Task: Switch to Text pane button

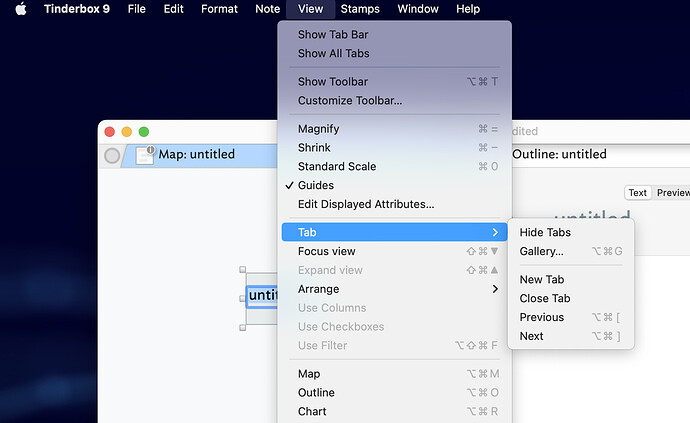Action: (637, 193)
